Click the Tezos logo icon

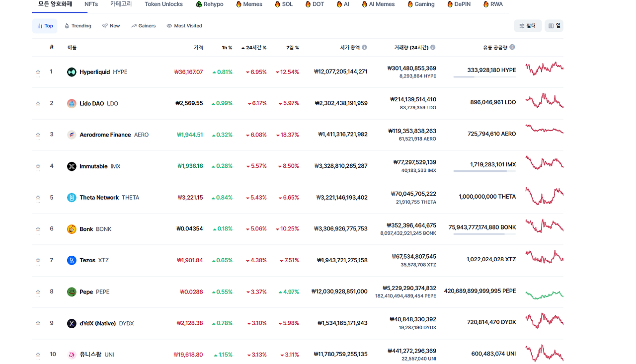click(72, 260)
